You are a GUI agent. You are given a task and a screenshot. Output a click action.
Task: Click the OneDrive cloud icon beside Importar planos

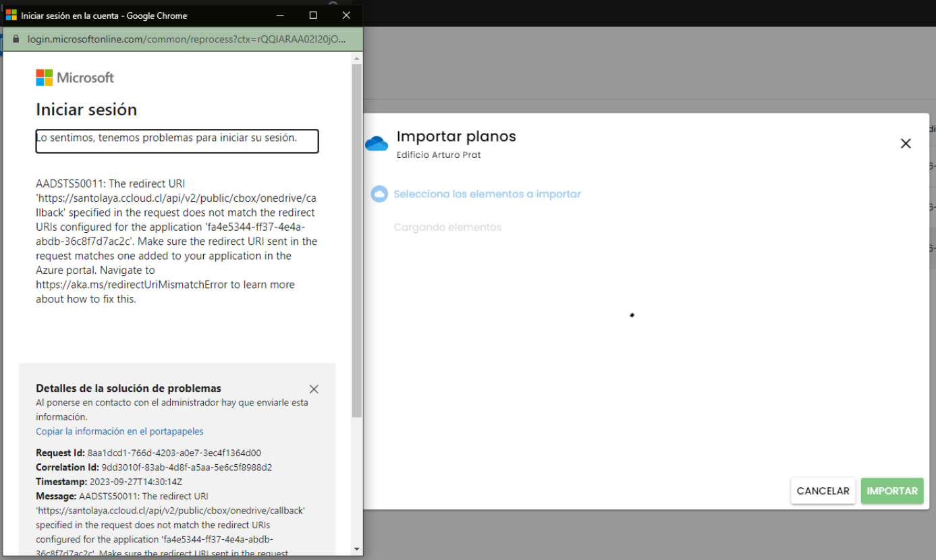(x=377, y=143)
